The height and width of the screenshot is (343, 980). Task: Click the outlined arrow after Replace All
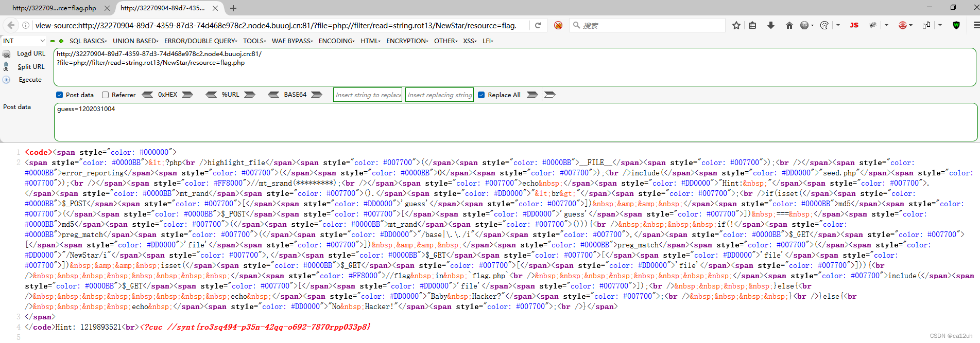[550, 95]
